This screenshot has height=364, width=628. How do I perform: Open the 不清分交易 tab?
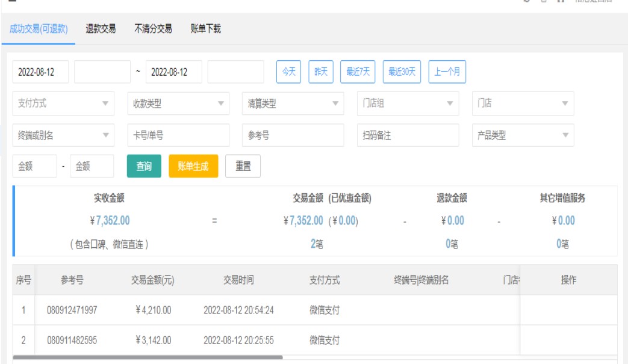(x=153, y=29)
